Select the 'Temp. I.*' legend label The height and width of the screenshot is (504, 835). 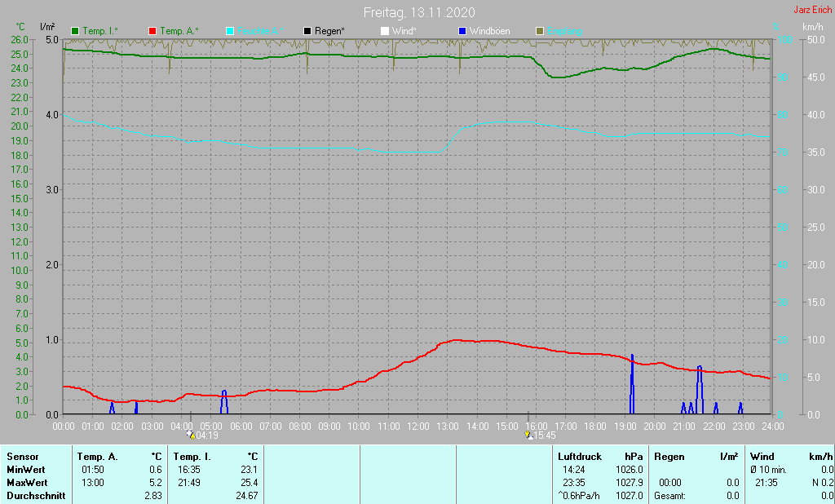coord(100,32)
